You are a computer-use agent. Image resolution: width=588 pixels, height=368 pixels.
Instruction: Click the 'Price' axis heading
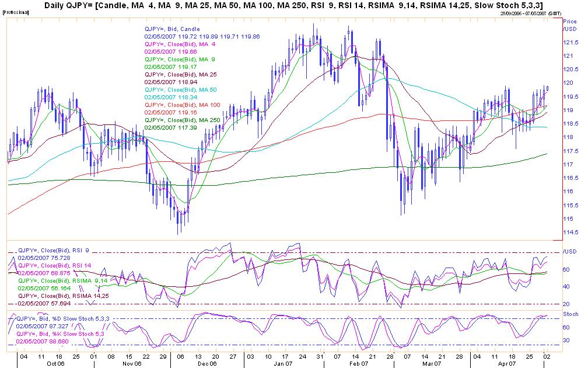pos(570,22)
